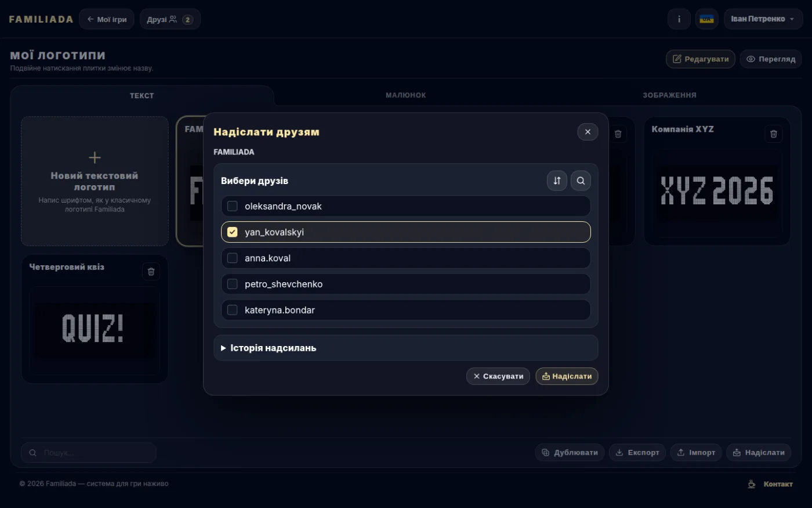Close the Надіслати друзям dialog

[x=588, y=132]
